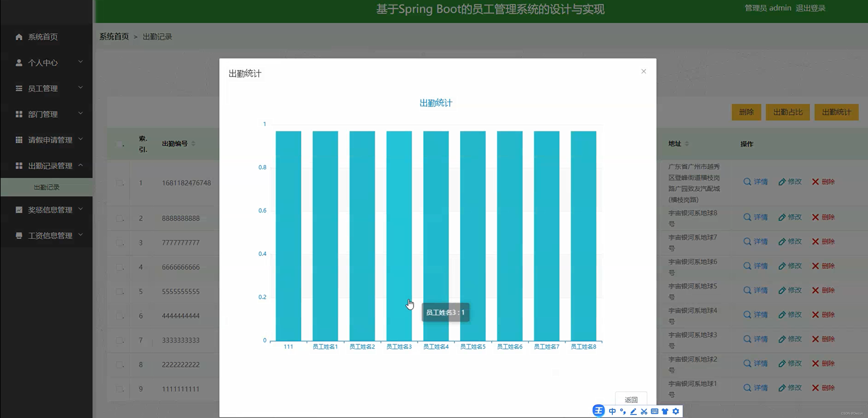Check the box for row 3333333333
This screenshot has height=418, width=868.
point(119,340)
